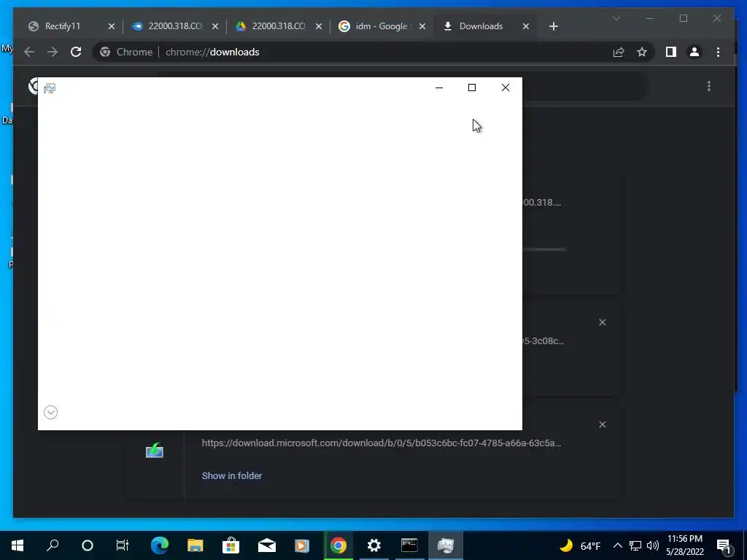
Task: Open the volume control in the tray
Action: click(x=653, y=545)
